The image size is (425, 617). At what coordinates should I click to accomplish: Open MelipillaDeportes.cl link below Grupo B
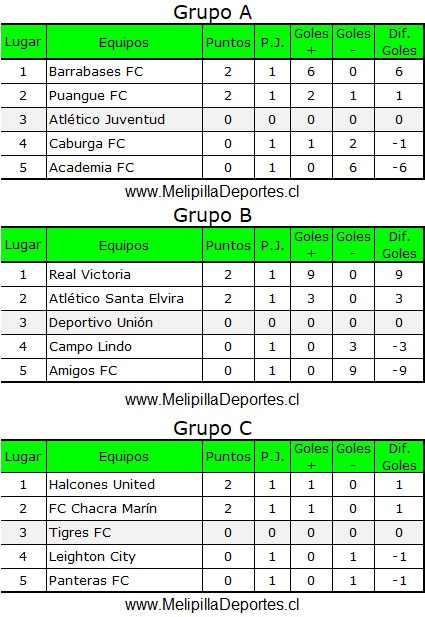pyautogui.click(x=212, y=399)
